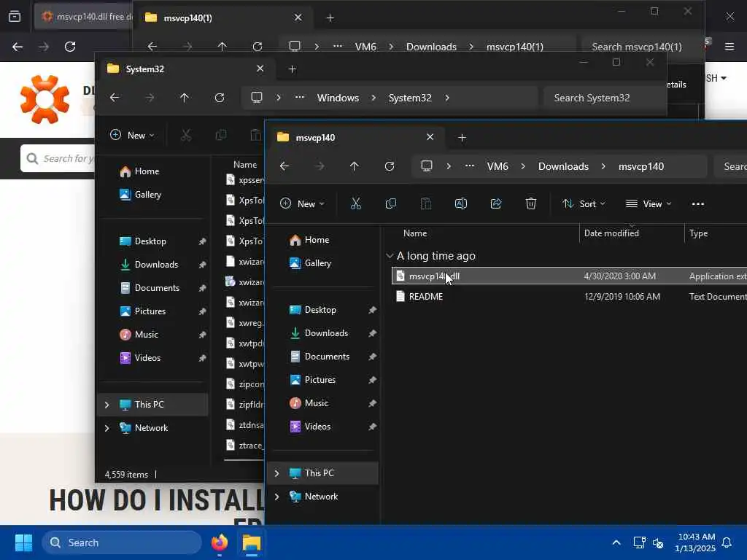Viewport: 747px width, 560px height.
Task: Close the msvcp140 tab
Action: tap(430, 137)
